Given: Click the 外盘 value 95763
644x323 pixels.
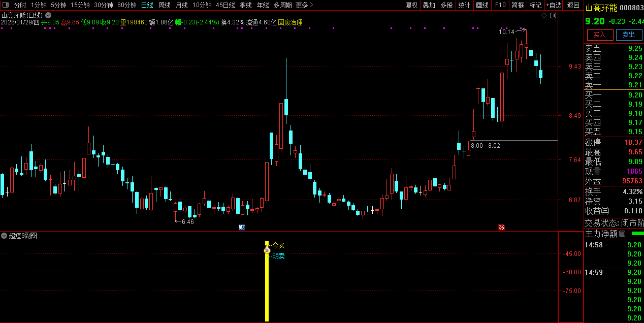Looking at the screenshot, I should 632,181.
